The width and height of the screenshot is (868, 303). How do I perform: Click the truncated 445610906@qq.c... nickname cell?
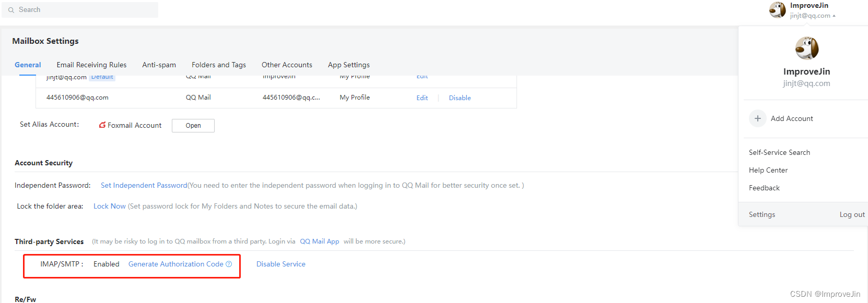point(291,98)
